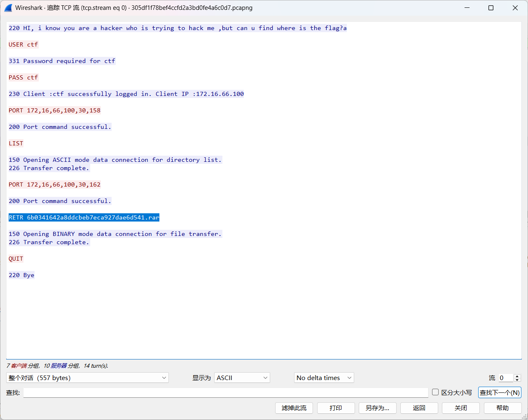Click the PASS ctf line in the stream

pos(23,77)
